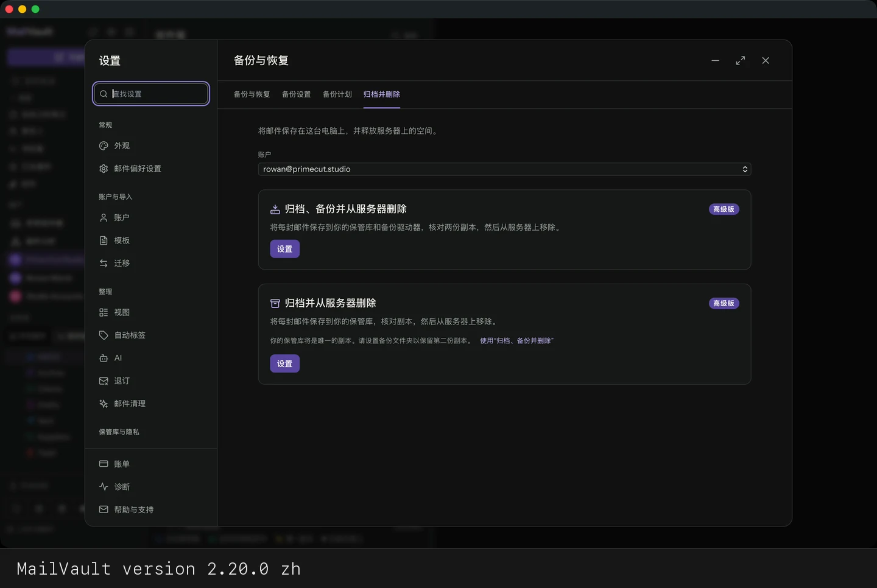Click 设置 under 归档、备份并从服务器删除
This screenshot has height=588, width=877.
click(x=284, y=249)
